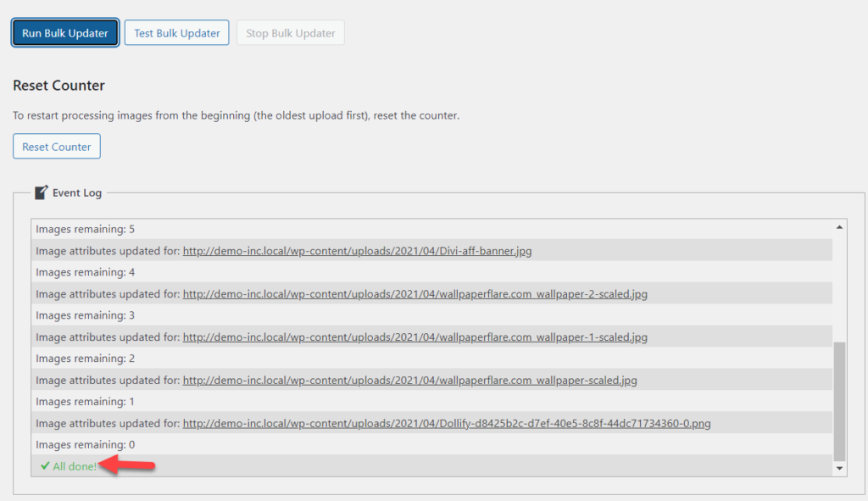Open the wallpaper-2-scaled.jpg link
The width and height of the screenshot is (868, 501).
pyautogui.click(x=415, y=294)
